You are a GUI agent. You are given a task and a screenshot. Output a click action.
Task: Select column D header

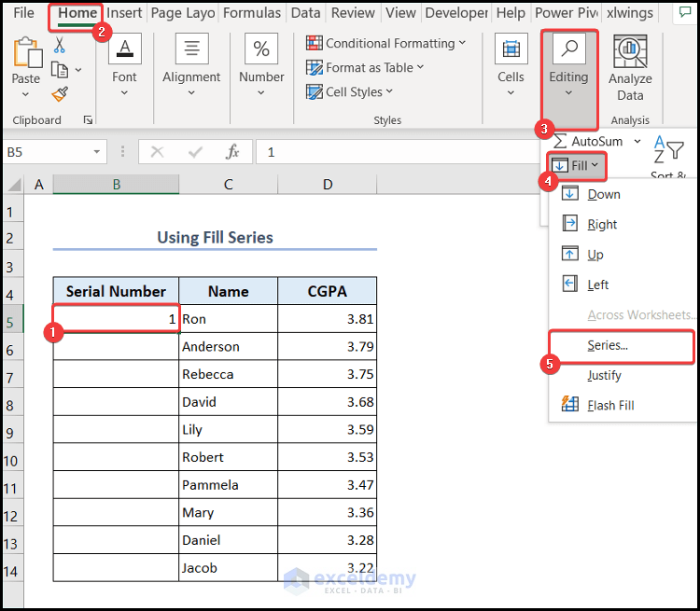[x=328, y=185]
